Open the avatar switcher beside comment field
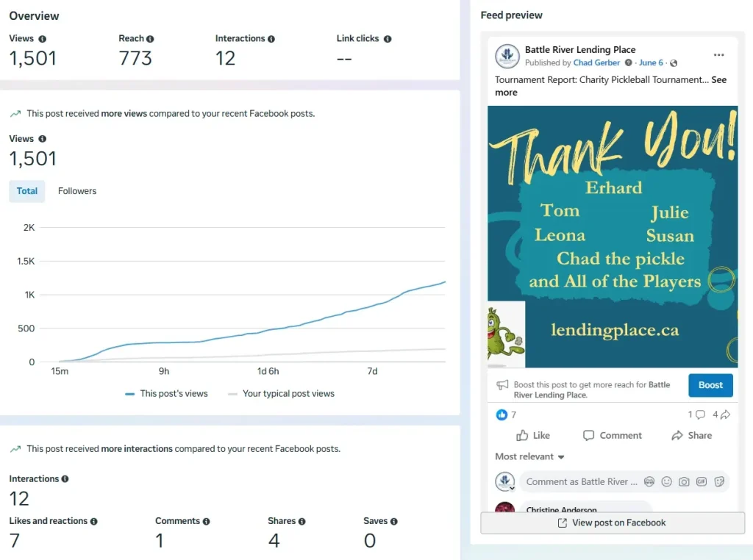This screenshot has height=560, width=753. point(505,482)
